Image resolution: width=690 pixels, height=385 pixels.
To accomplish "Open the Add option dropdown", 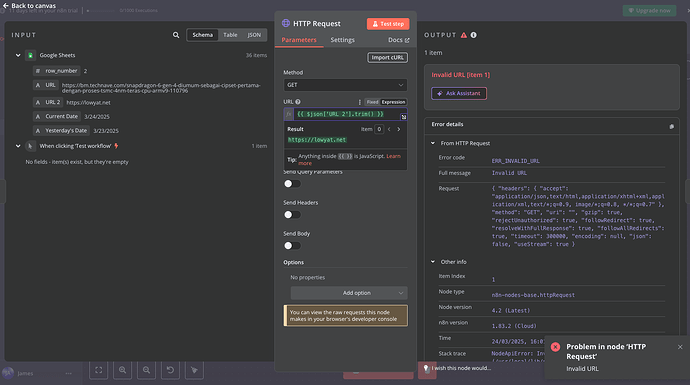I will [349, 293].
